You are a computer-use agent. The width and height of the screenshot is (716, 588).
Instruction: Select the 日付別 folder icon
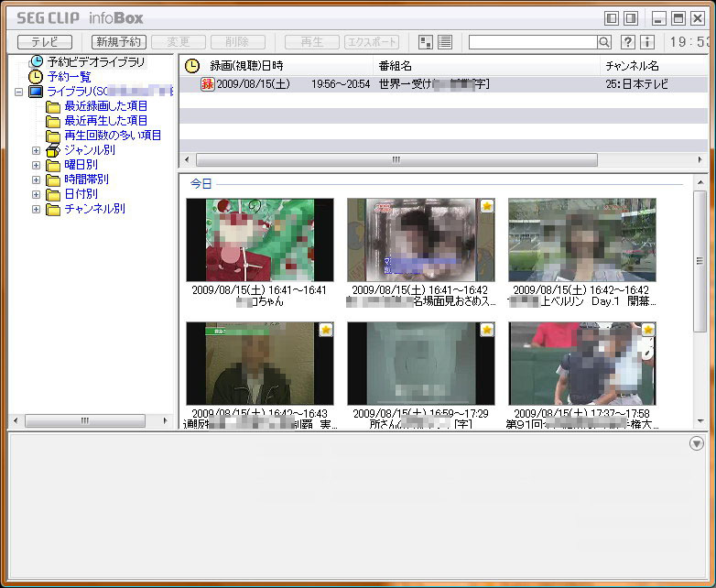click(53, 194)
